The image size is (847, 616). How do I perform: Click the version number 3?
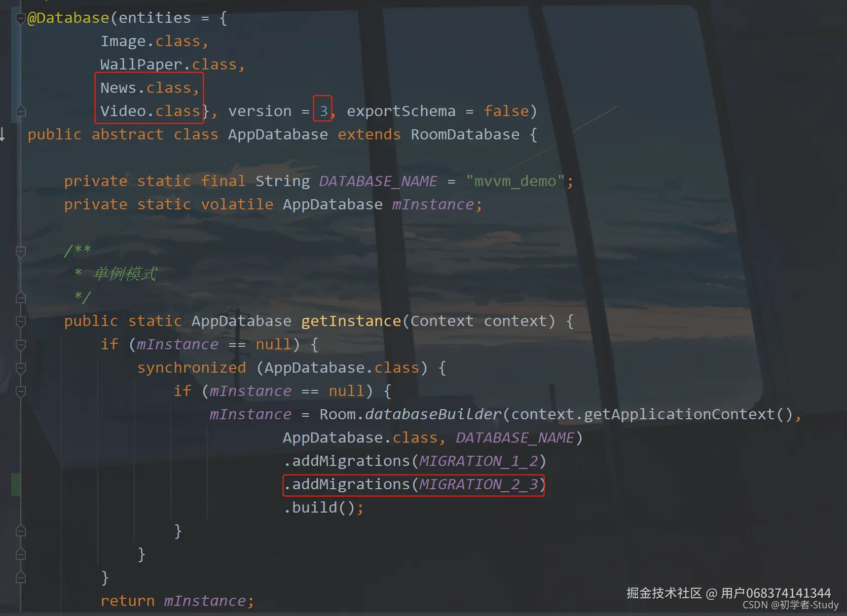coord(323,111)
